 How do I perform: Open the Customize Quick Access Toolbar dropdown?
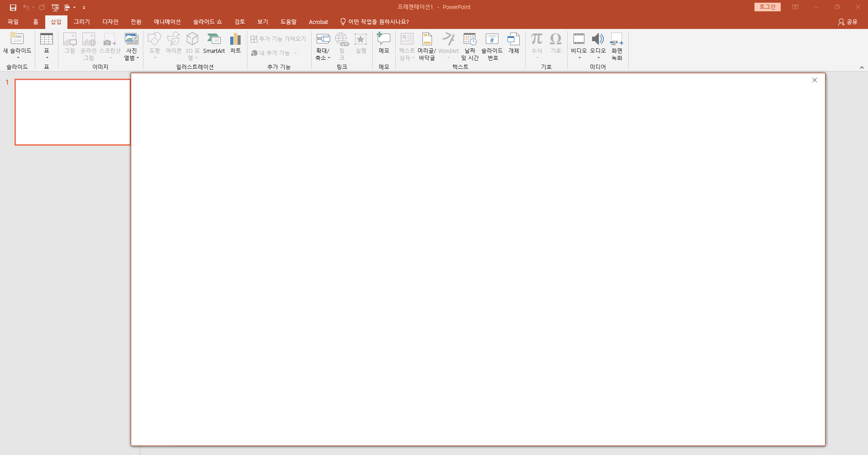[84, 8]
